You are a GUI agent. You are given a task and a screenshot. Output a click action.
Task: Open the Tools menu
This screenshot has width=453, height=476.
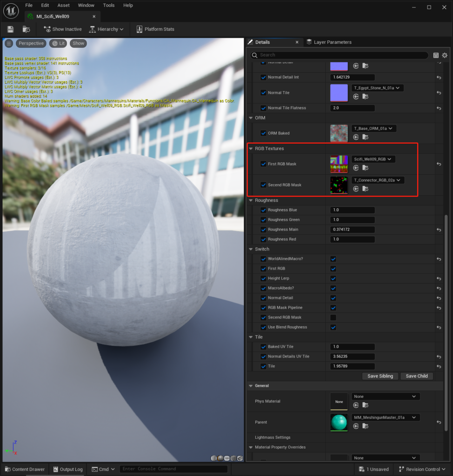pos(109,5)
